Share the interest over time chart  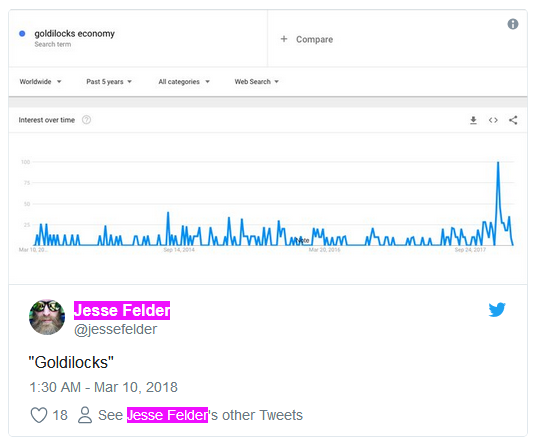click(513, 120)
